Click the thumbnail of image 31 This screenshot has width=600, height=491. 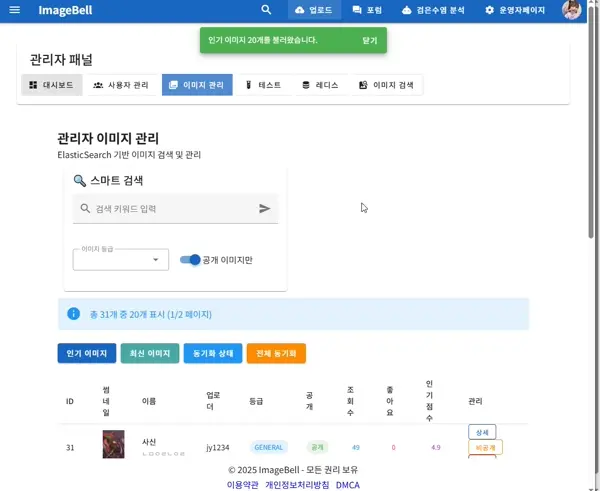[x=113, y=444]
